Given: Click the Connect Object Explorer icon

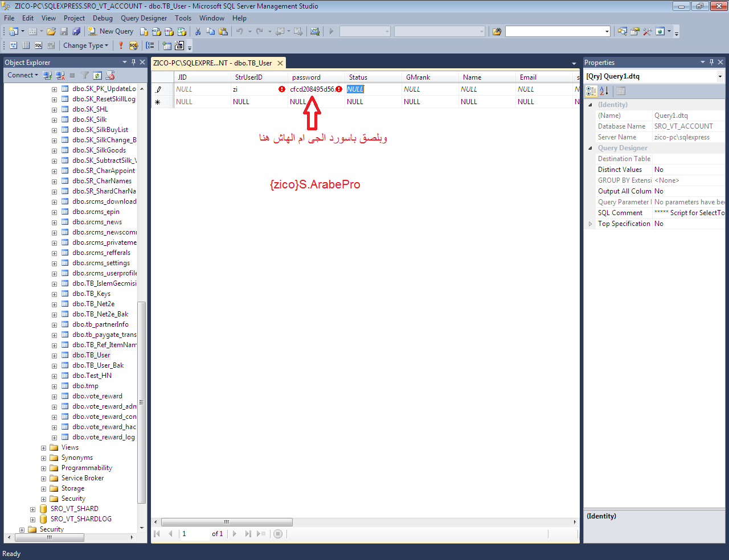Looking at the screenshot, I should coord(48,75).
